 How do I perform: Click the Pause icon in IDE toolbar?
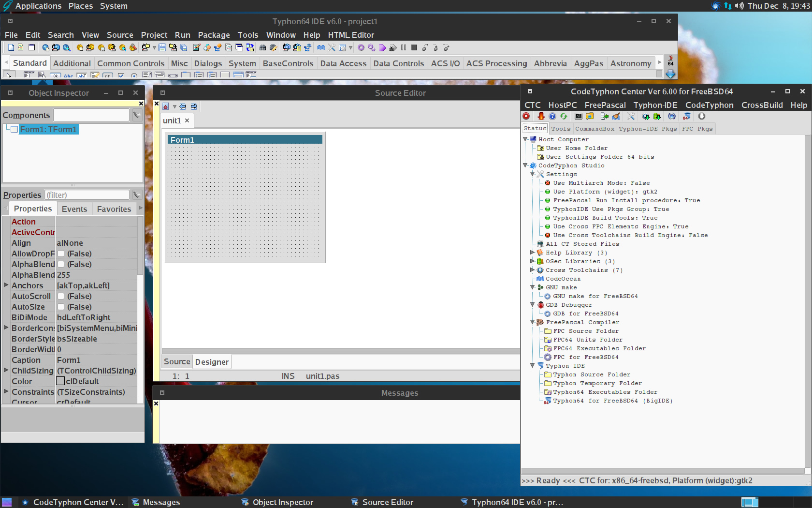coord(404,47)
